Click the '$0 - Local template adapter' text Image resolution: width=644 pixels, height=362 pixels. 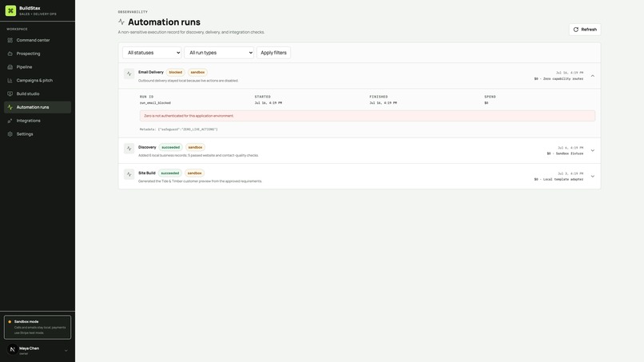coord(559,180)
